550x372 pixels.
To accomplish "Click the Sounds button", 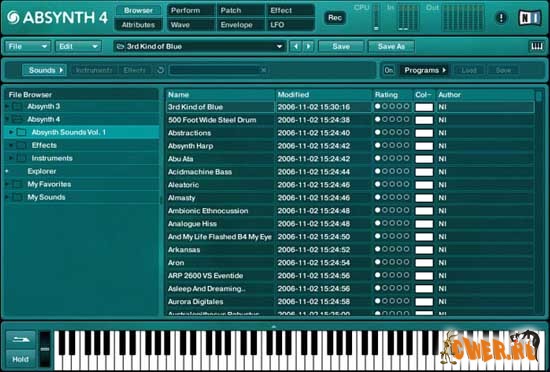I will click(45, 70).
